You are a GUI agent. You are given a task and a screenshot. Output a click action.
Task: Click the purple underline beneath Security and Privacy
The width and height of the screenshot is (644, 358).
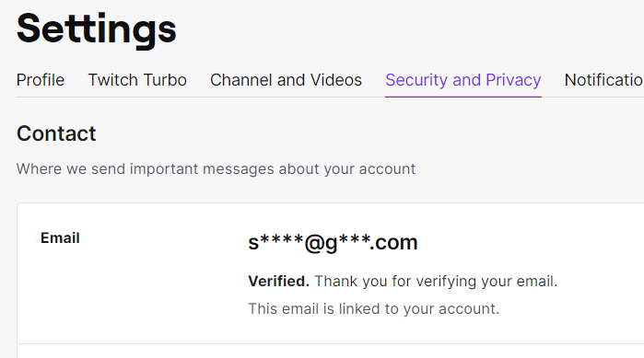(x=463, y=97)
